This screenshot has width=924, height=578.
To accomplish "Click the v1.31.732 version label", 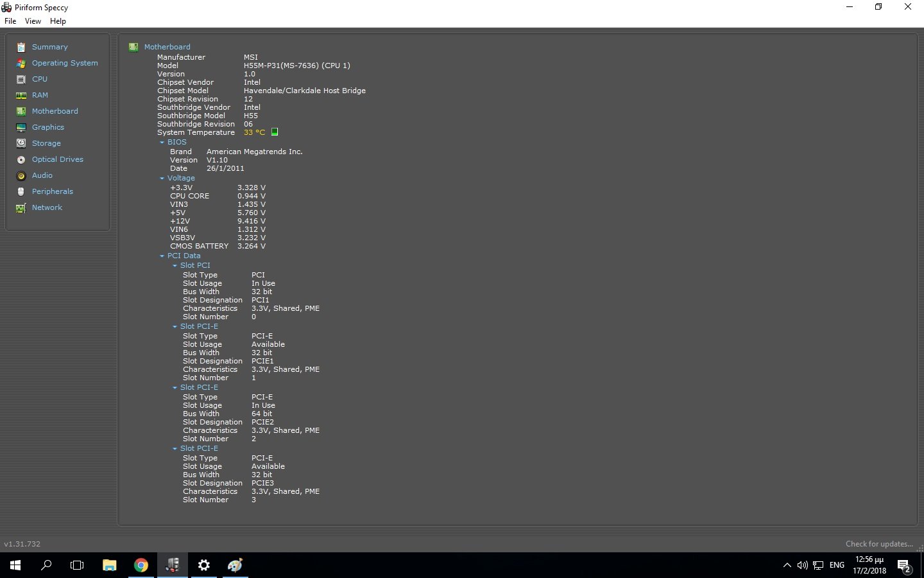I will point(22,544).
